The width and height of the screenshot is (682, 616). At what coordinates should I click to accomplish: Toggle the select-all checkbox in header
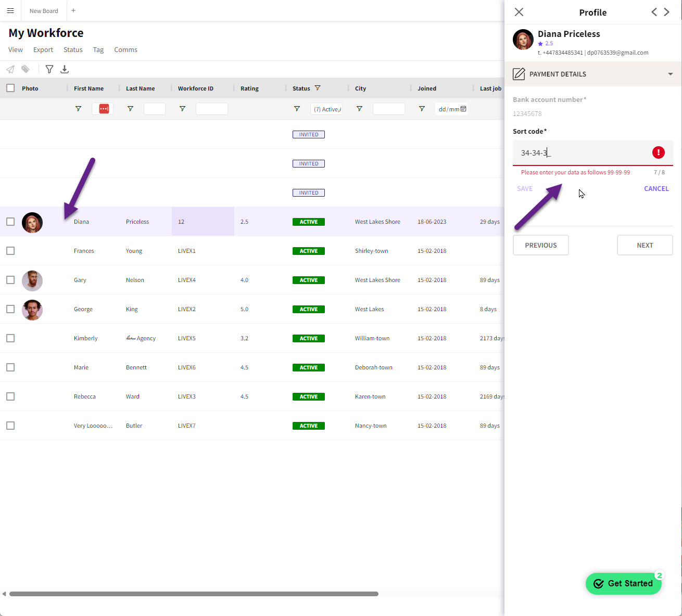coord(10,88)
